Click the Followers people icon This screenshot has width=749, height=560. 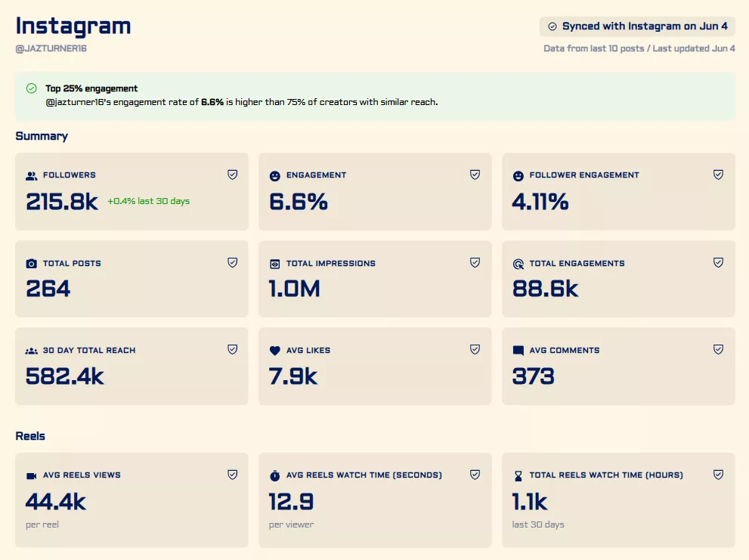32,176
